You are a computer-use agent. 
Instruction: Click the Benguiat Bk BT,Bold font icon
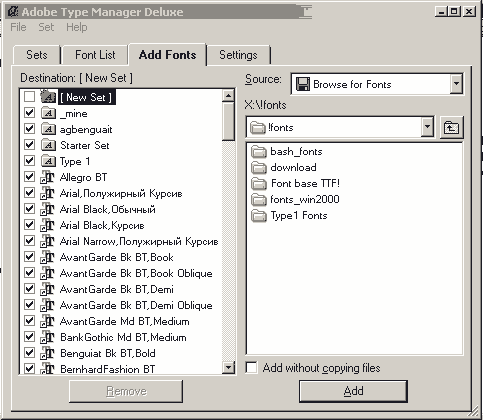point(47,353)
